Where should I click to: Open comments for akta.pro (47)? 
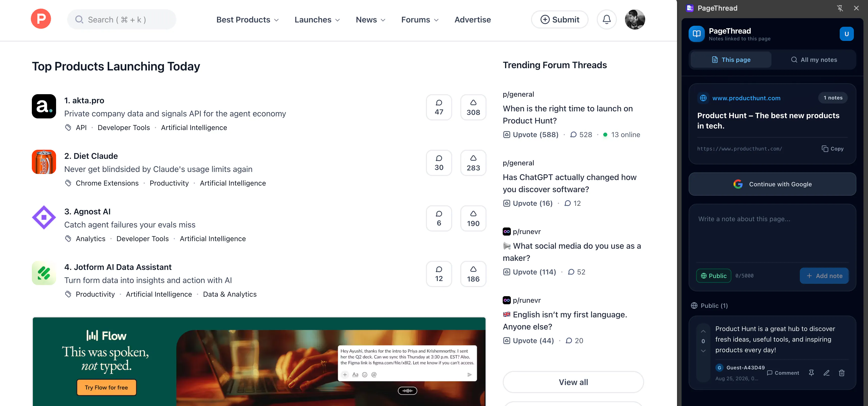(439, 107)
